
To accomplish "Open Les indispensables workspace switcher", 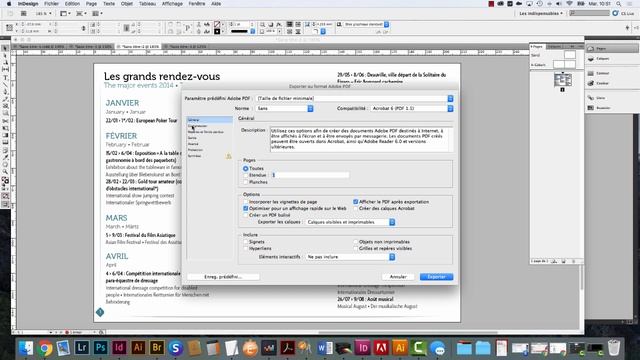I will [541, 13].
